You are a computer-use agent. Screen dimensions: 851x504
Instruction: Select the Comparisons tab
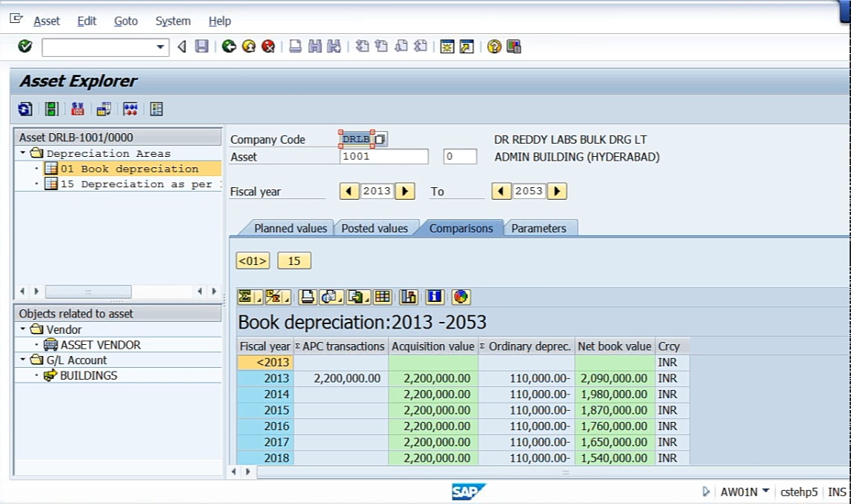click(461, 229)
